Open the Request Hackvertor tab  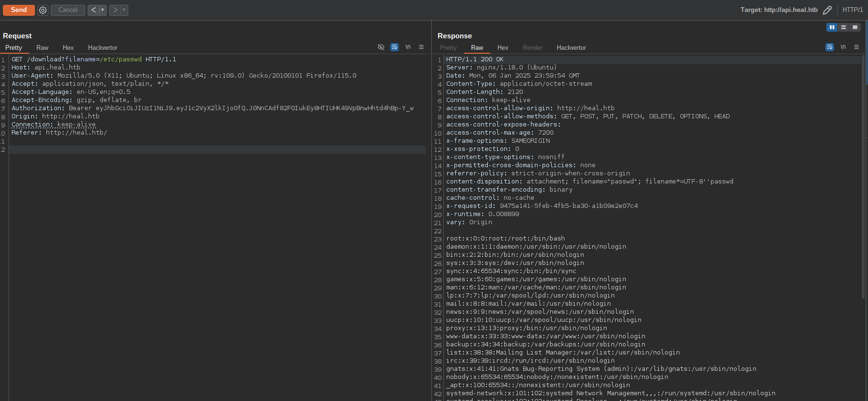[x=102, y=48]
